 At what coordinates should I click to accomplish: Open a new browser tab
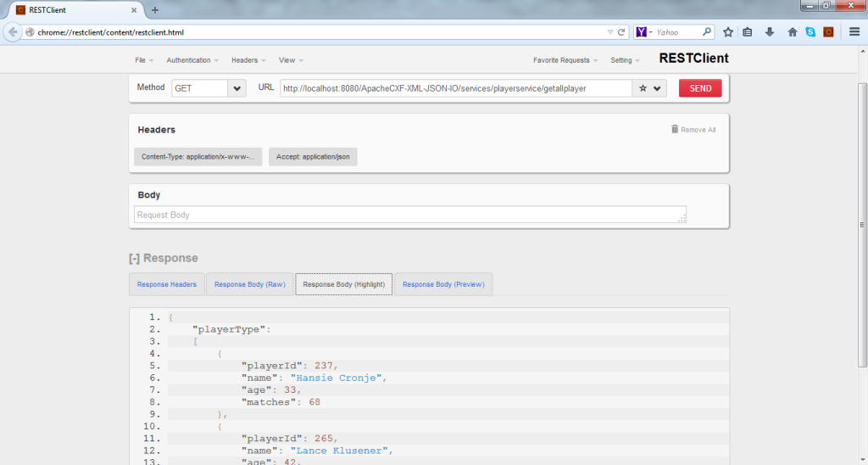tap(155, 10)
